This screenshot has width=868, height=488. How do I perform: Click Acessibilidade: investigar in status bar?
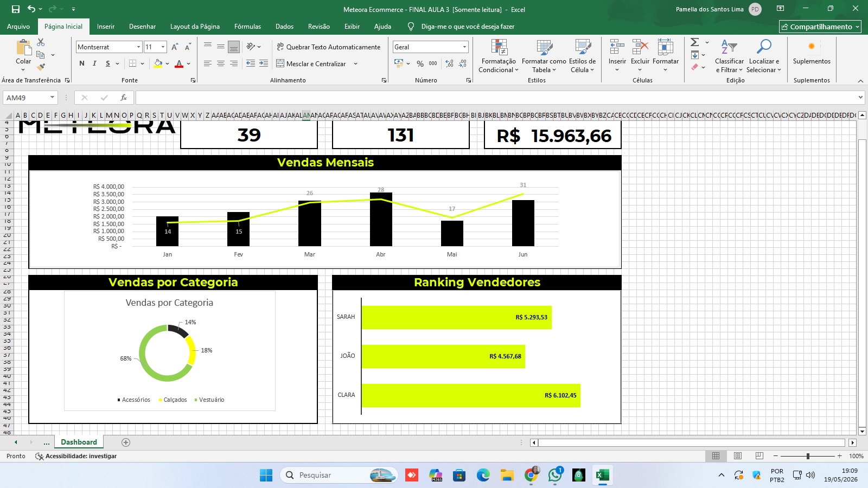tap(76, 456)
